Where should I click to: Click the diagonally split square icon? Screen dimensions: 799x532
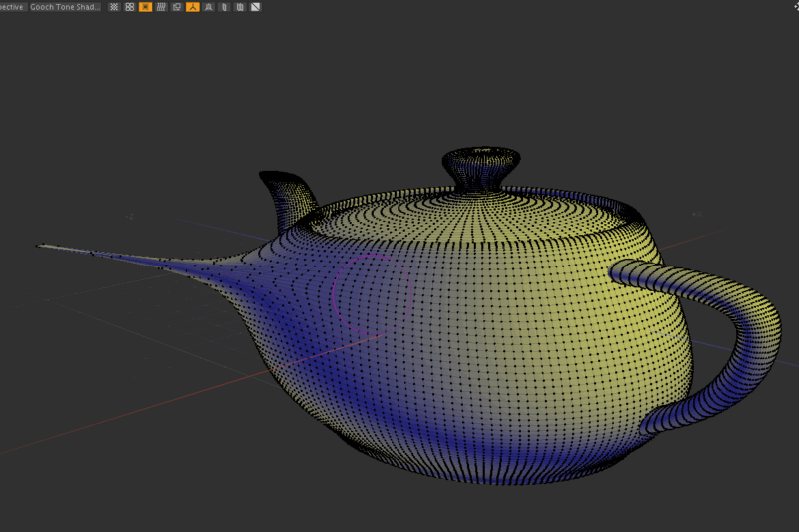point(255,6)
